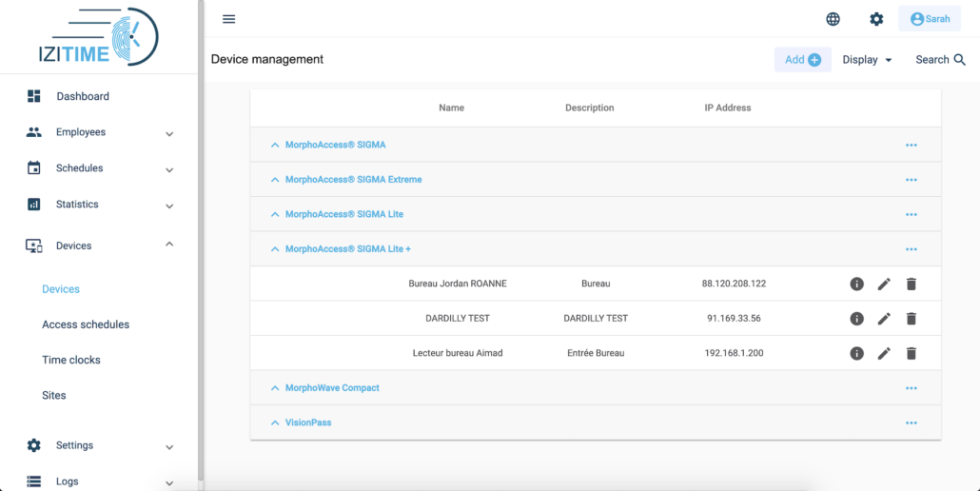Click the Settings gear icon in sidebar
Viewport: 980px width, 491px height.
[33, 445]
